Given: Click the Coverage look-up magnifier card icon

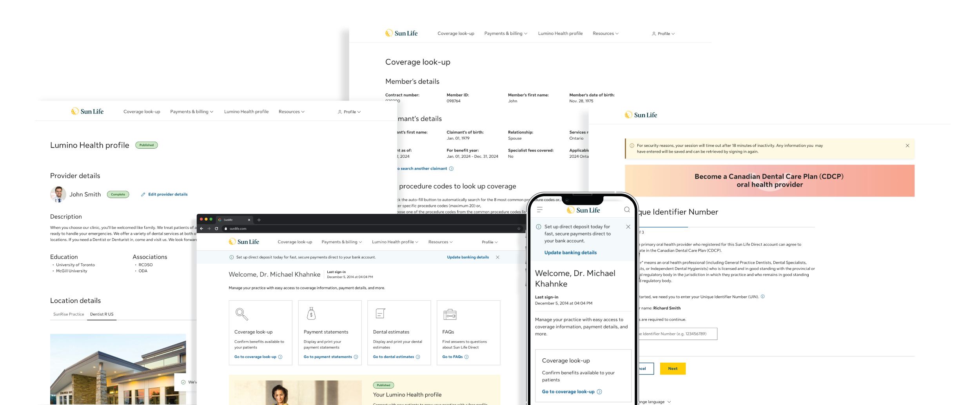Looking at the screenshot, I should click(241, 314).
